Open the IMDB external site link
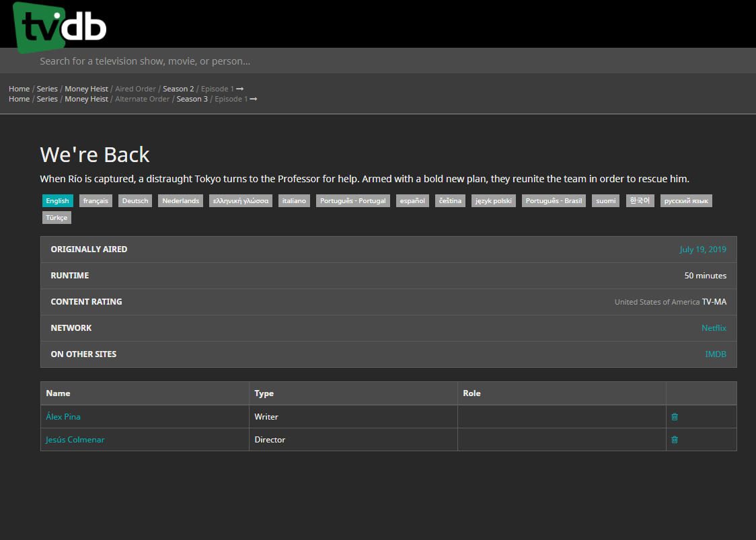 pyautogui.click(x=715, y=354)
